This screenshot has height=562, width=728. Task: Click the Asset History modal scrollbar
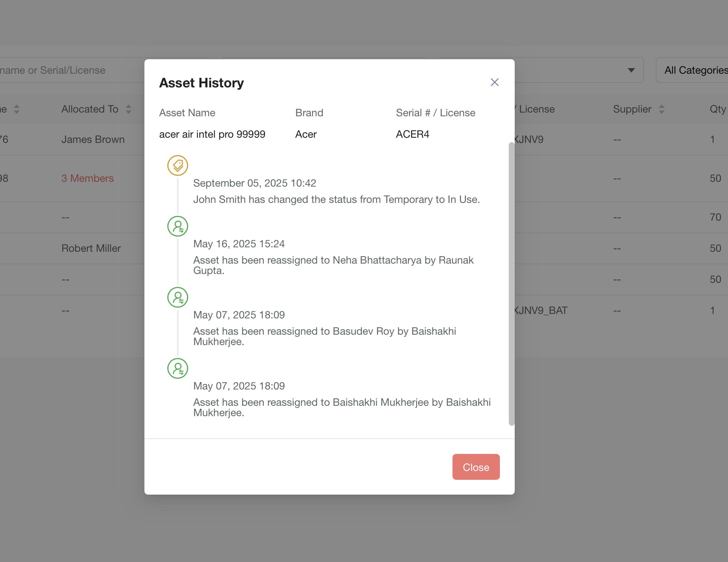(x=511, y=284)
